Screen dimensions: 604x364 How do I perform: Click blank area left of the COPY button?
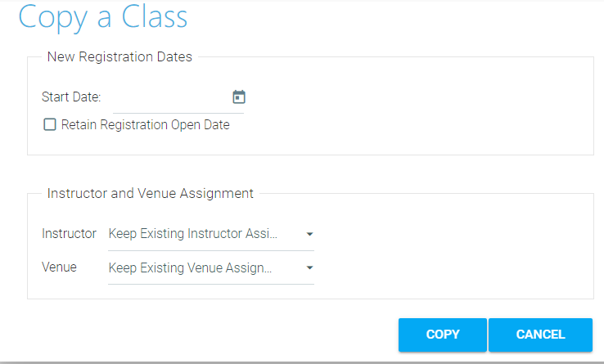click(x=205, y=335)
